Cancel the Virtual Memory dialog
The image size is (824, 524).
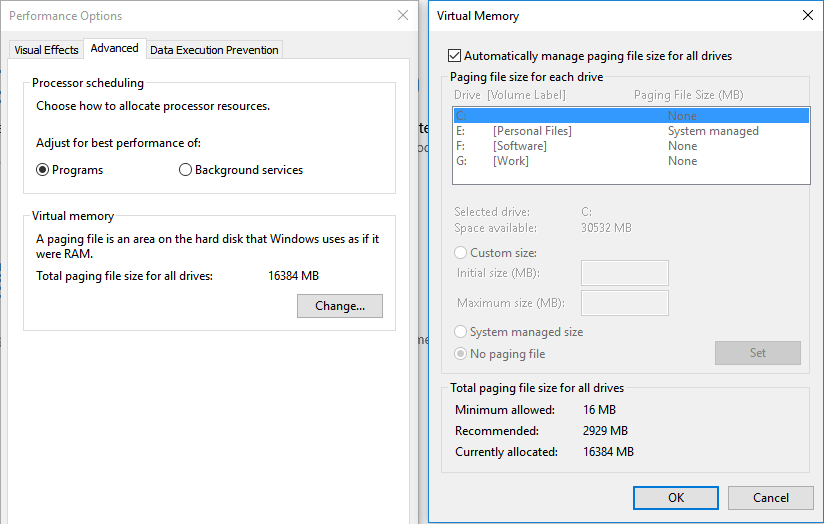click(770, 497)
